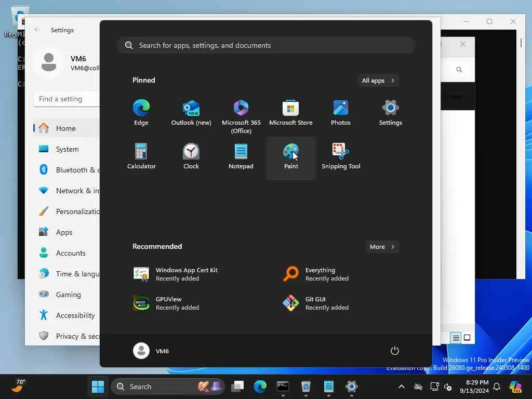Show hidden system tray icons

click(x=402, y=387)
